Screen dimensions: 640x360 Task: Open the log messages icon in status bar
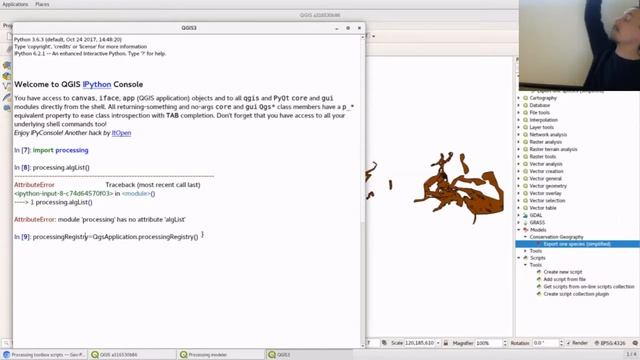[635, 343]
